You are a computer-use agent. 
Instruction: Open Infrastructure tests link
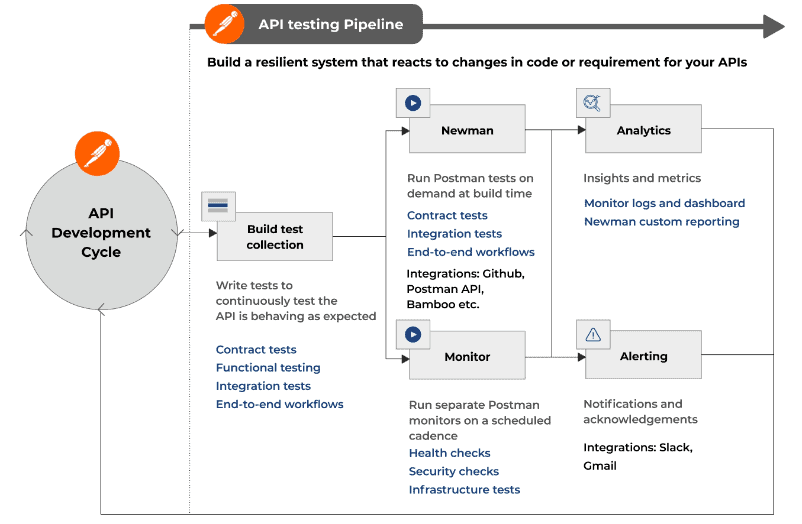coord(464,490)
